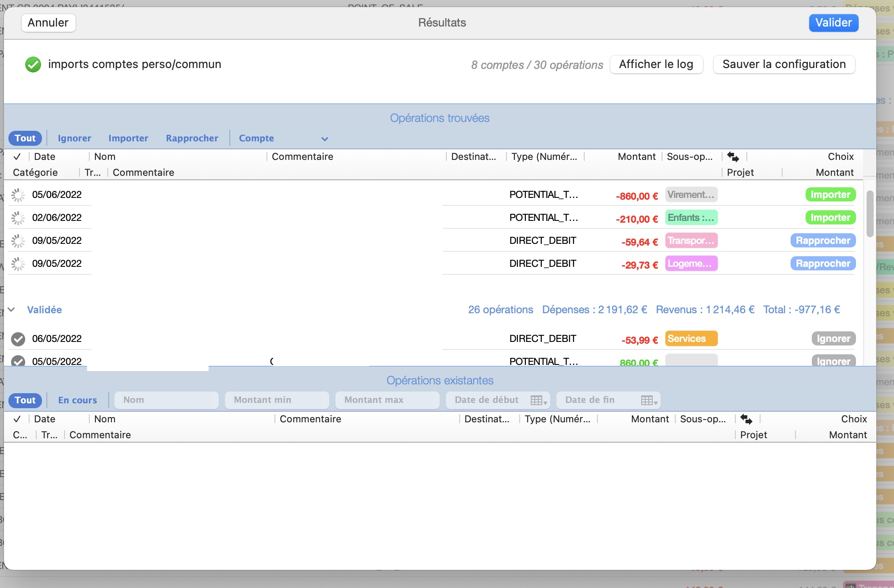Click the transfer arrows column header in Opérations existantes
The image size is (894, 588).
746,419
